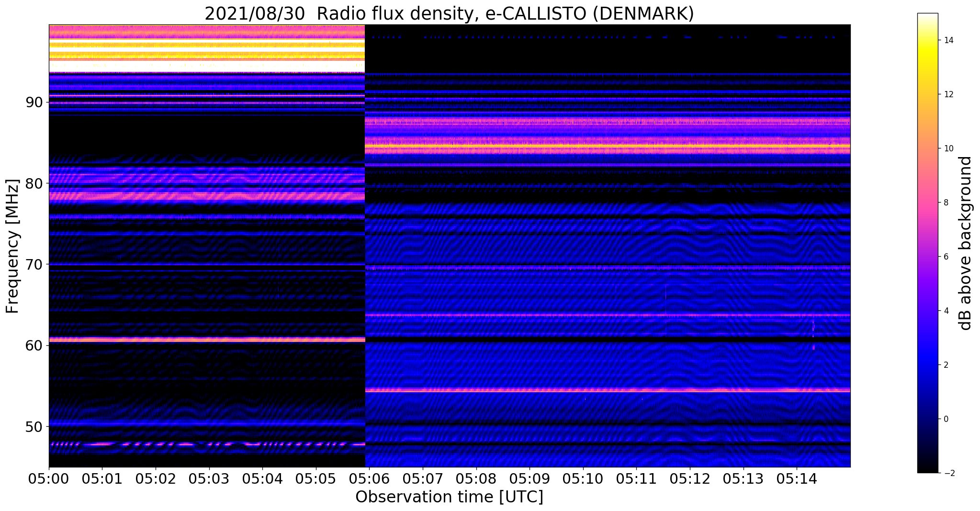The image size is (980, 511).
Task: Select the 05:04 time tick label
Action: coord(262,478)
